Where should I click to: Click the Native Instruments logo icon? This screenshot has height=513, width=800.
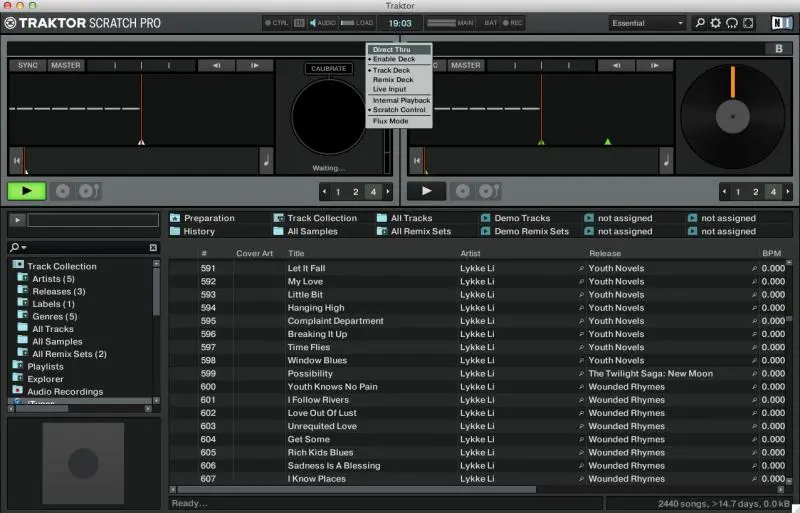781,22
